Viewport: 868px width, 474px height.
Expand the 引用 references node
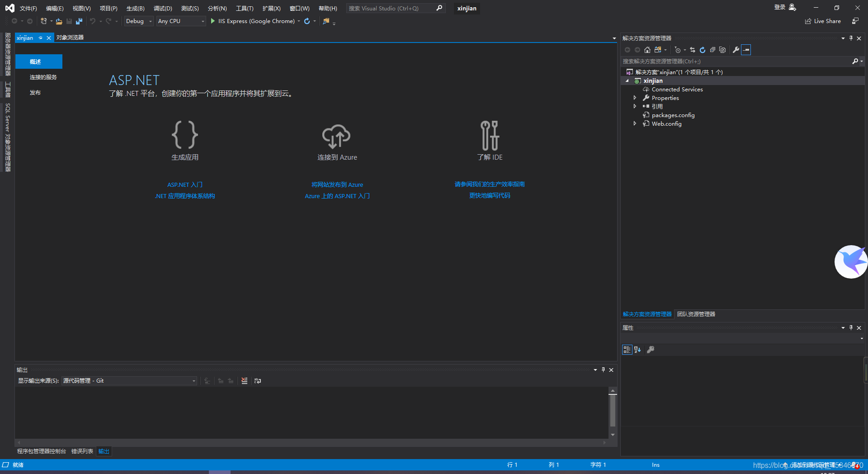[635, 107]
